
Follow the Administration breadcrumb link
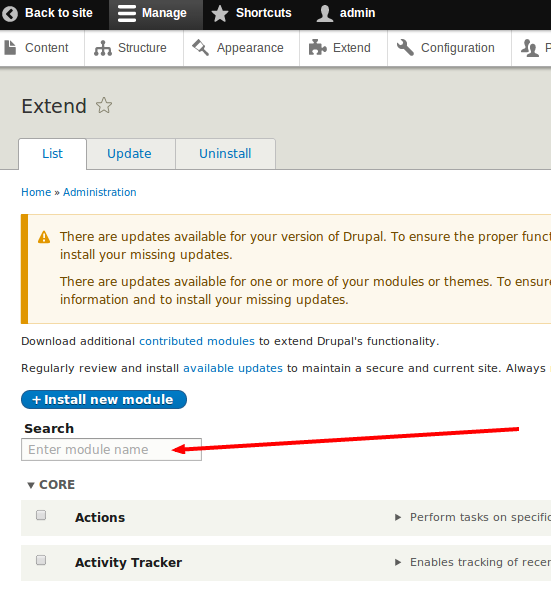(x=100, y=192)
